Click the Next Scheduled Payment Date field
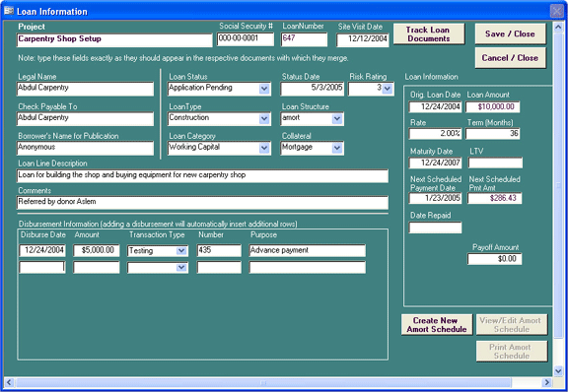Viewport: 568px width, 392px height. point(435,198)
